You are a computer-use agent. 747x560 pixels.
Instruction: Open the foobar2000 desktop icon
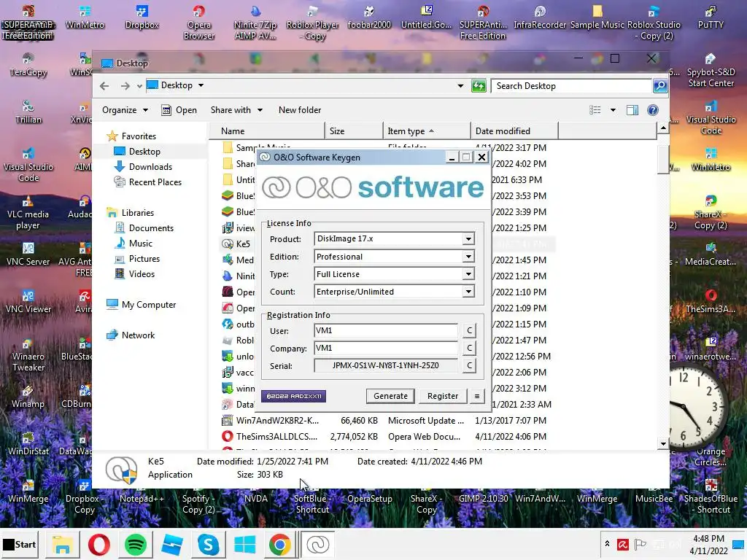coord(369,17)
